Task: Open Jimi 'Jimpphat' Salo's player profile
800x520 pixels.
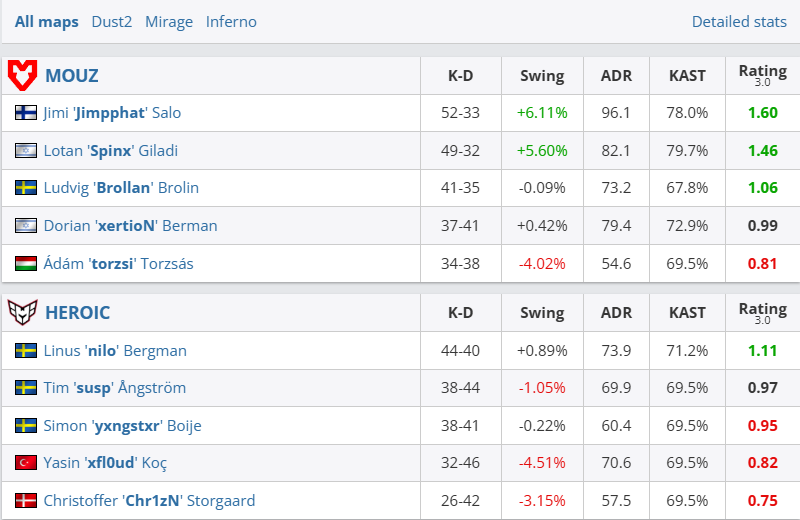Action: click(112, 113)
